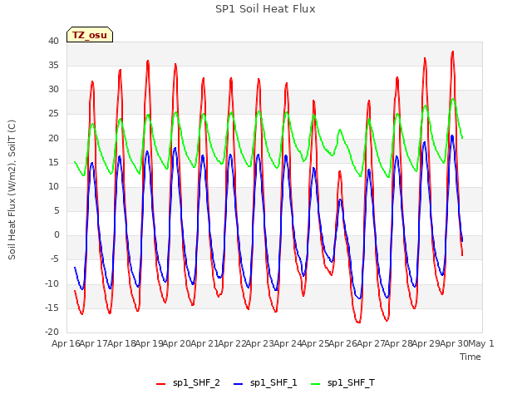Click the Apr 30 x-axis tick label

pos(455,343)
